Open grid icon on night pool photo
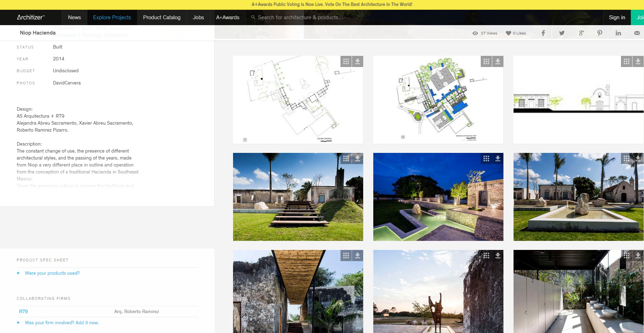Screen dimensions: 644x333 coord(486,158)
